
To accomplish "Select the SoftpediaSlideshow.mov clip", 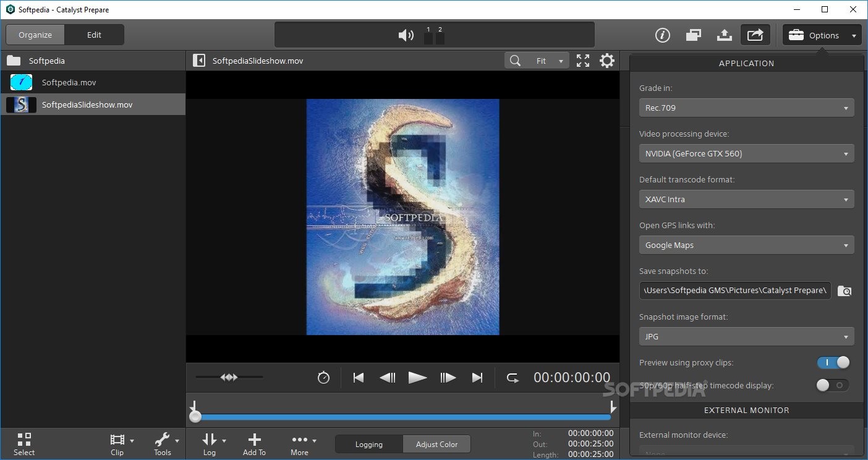I will [x=93, y=104].
